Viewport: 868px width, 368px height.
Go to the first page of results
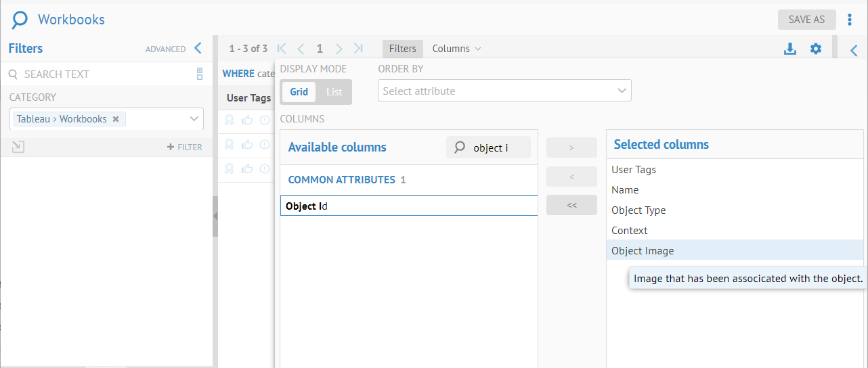(x=282, y=49)
